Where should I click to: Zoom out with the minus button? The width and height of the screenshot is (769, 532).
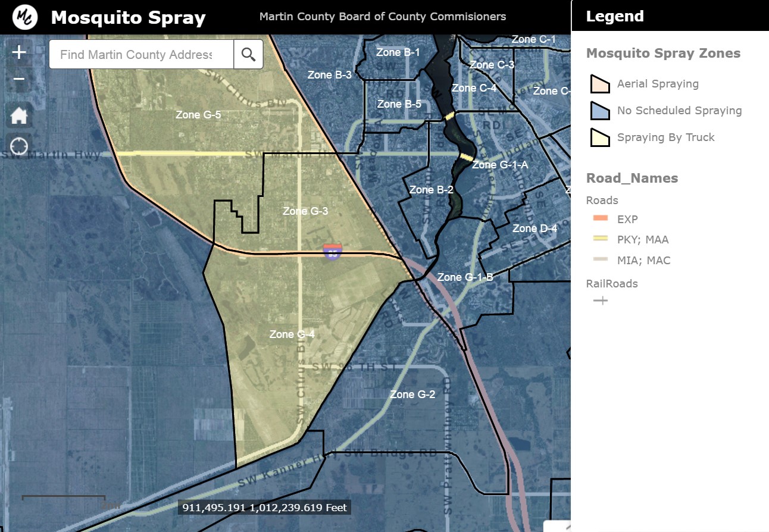(19, 79)
